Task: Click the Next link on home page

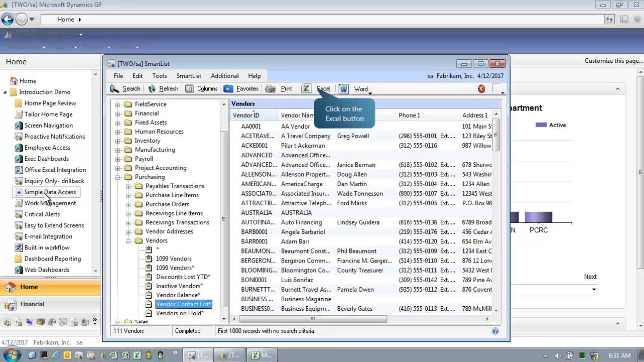Action: point(590,277)
